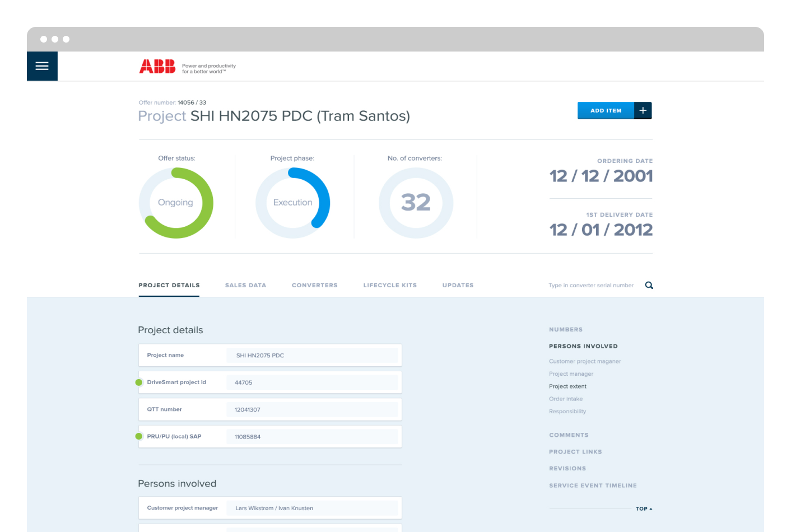The image size is (791, 532).
Task: Expand the Comments section in sidebar
Action: 569,435
